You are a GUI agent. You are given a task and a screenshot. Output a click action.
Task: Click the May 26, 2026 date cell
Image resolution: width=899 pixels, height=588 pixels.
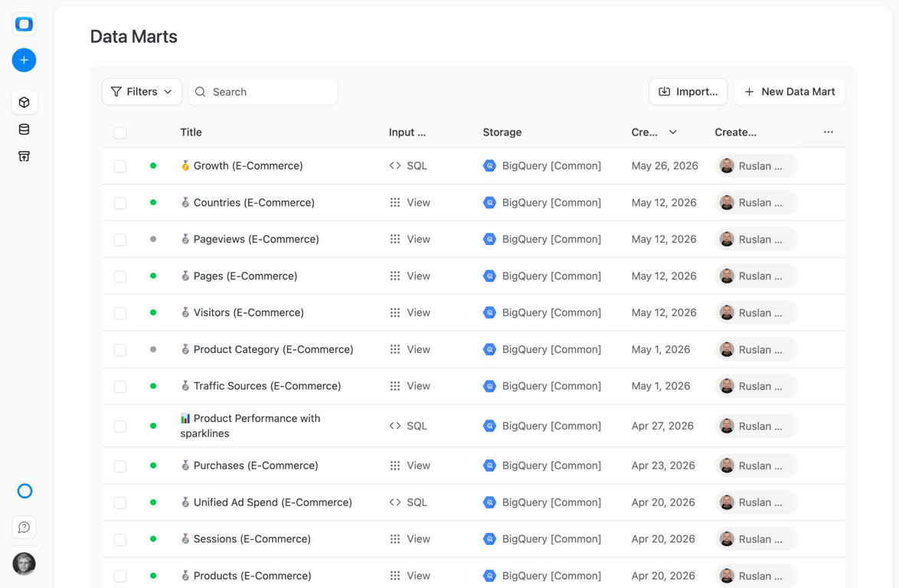click(x=665, y=165)
